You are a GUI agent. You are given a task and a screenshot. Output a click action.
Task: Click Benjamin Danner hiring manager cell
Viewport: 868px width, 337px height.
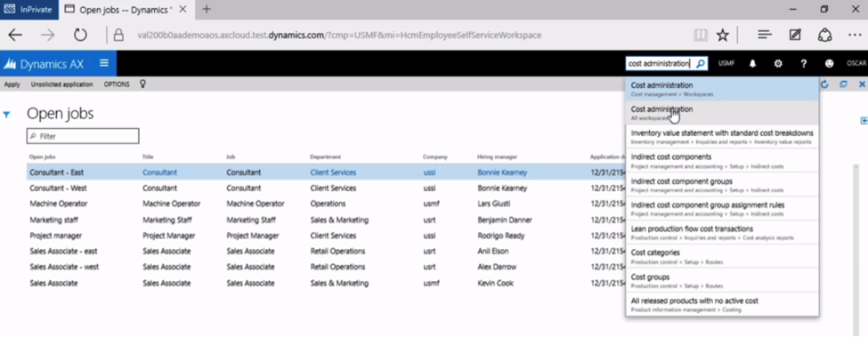point(504,220)
